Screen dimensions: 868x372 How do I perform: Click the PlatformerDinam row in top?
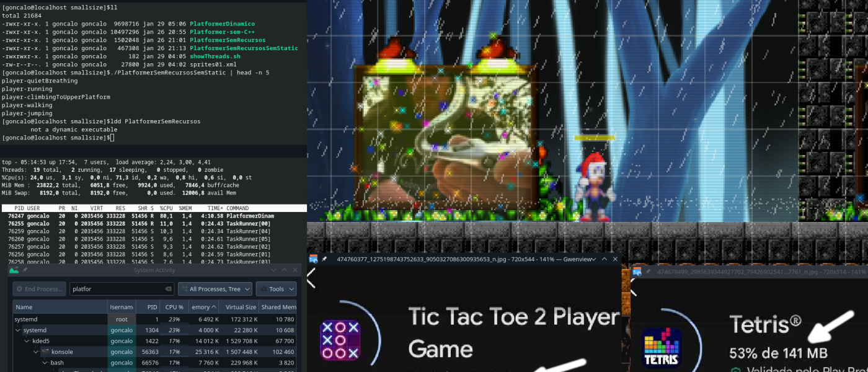coord(153,216)
